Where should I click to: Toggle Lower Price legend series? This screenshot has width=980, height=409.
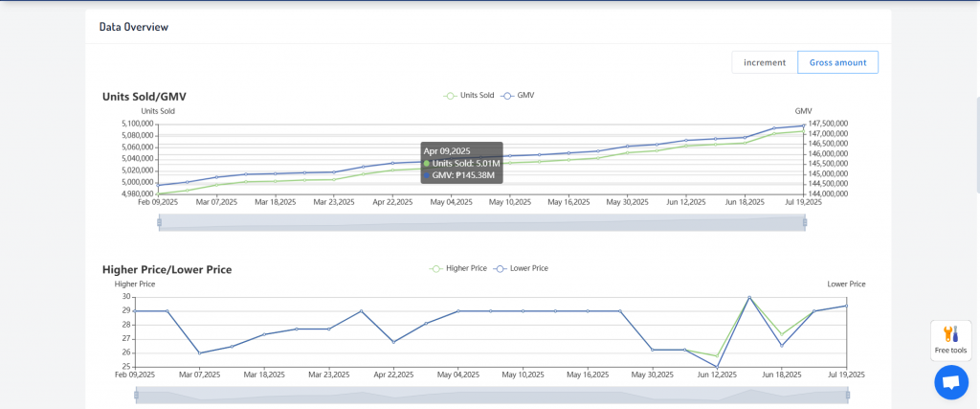coord(521,268)
